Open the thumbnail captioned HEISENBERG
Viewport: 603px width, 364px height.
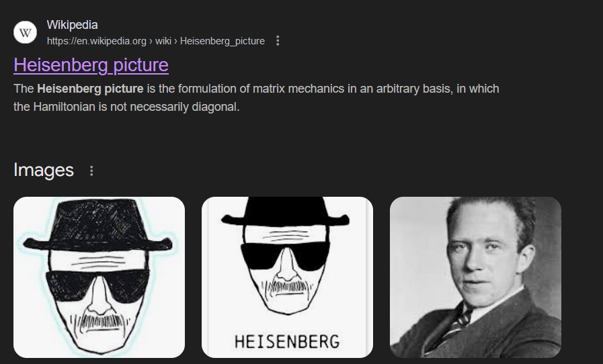[x=287, y=277]
